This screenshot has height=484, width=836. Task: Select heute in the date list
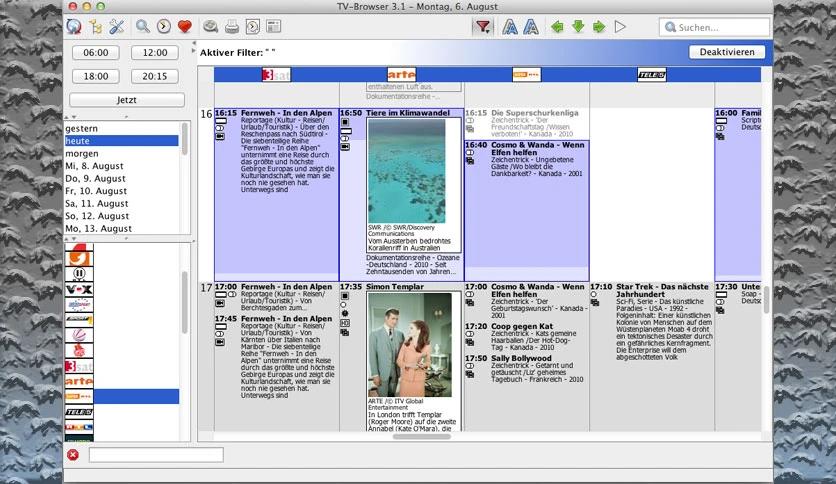(x=122, y=141)
